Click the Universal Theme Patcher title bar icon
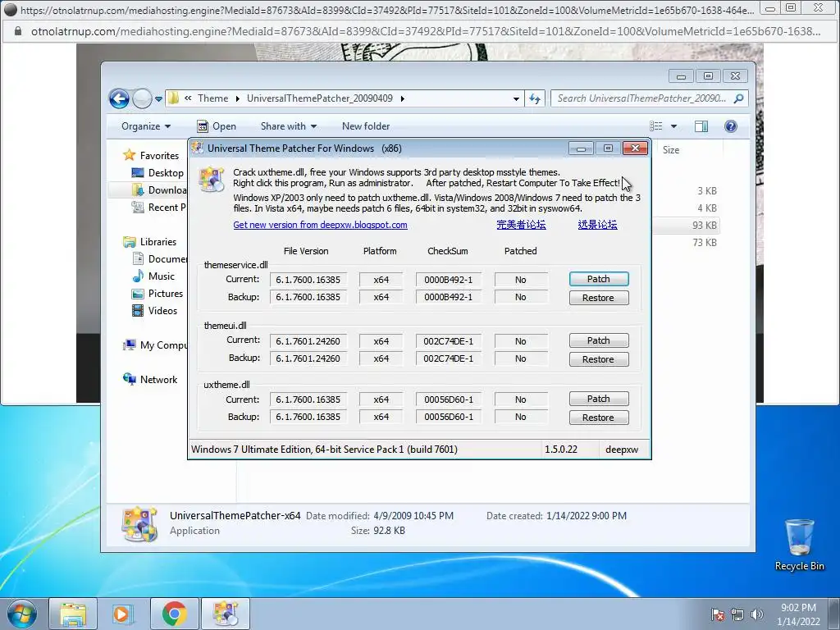This screenshot has width=840, height=630. [198, 148]
